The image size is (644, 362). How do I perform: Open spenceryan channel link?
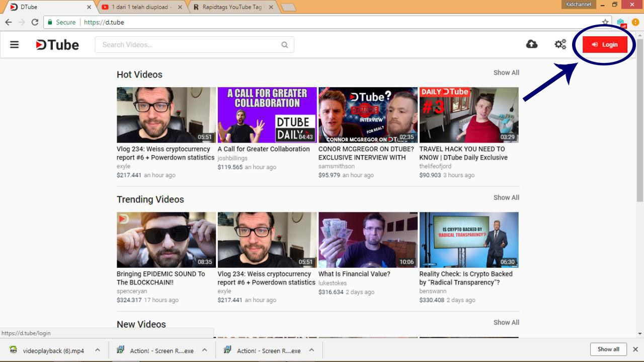[131, 291]
